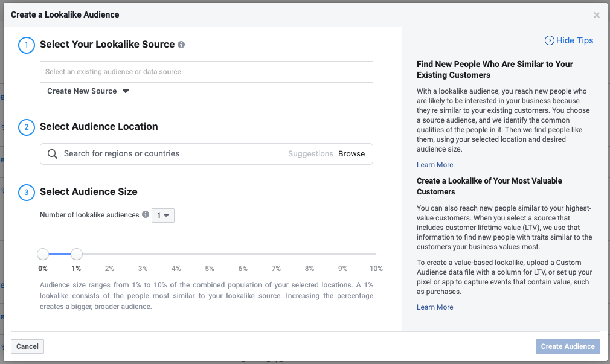This screenshot has width=610, height=364.
Task: Click the step 1 circle number icon
Action: pyautogui.click(x=27, y=45)
